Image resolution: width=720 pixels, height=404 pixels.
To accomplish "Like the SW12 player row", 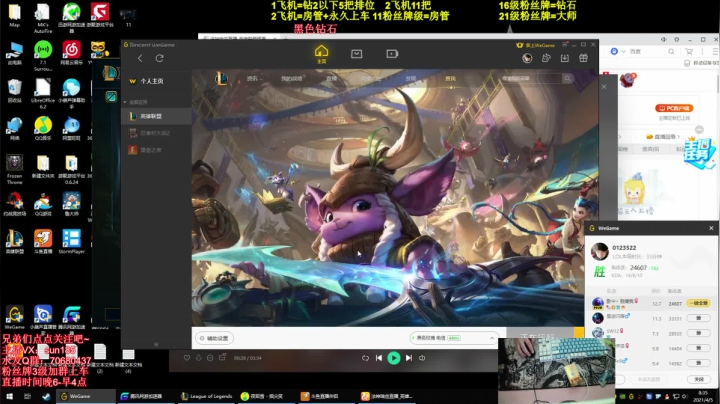I will click(698, 333).
